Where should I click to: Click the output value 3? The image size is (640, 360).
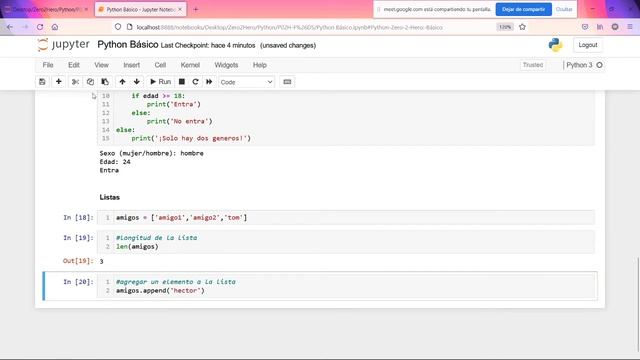[101, 261]
